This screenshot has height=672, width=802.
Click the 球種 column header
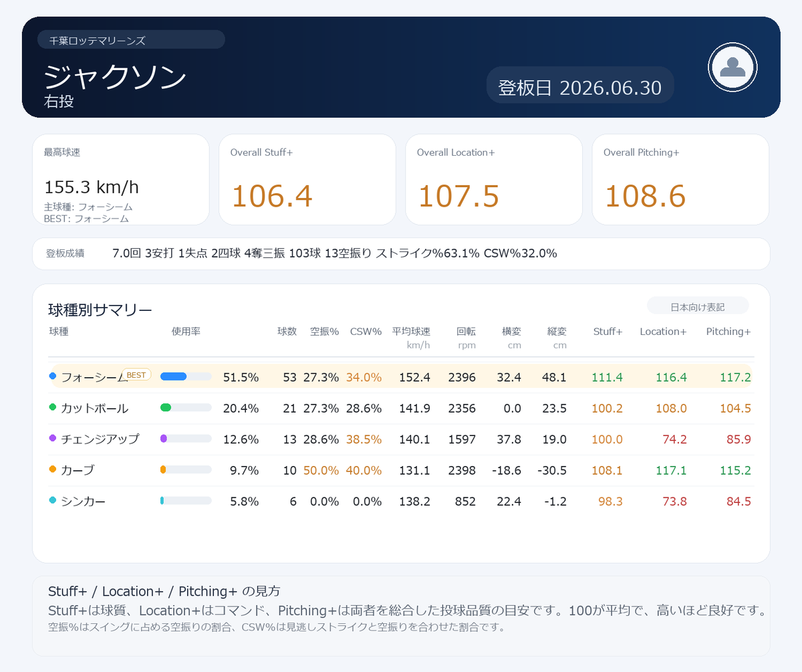(x=59, y=331)
